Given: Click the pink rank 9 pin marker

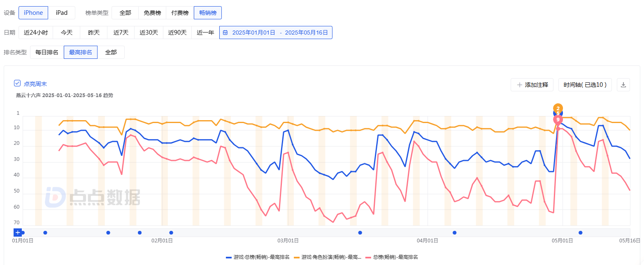Looking at the screenshot, I should point(558,119).
